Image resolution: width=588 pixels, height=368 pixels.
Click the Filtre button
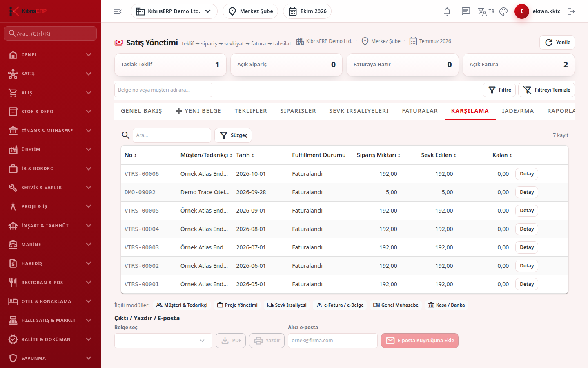499,90
